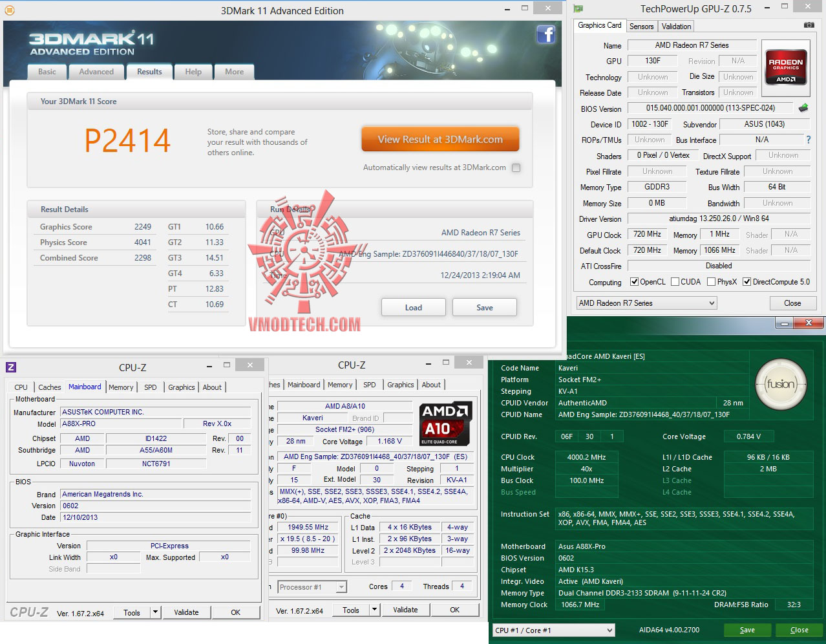This screenshot has height=644, width=826.
Task: Click the Combined Score value 2298
Action: point(143,258)
